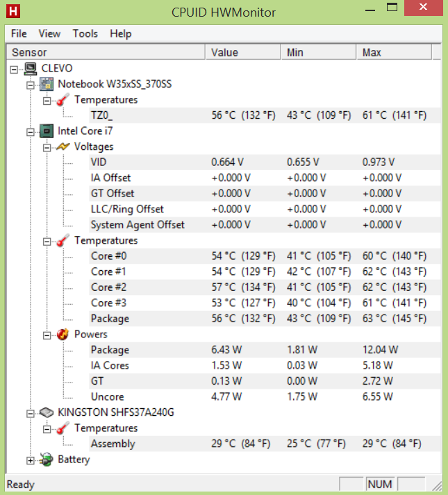448x495 pixels.
Task: Collapse Temperatures under Notebook W35xSS_370SS
Action: (x=47, y=101)
